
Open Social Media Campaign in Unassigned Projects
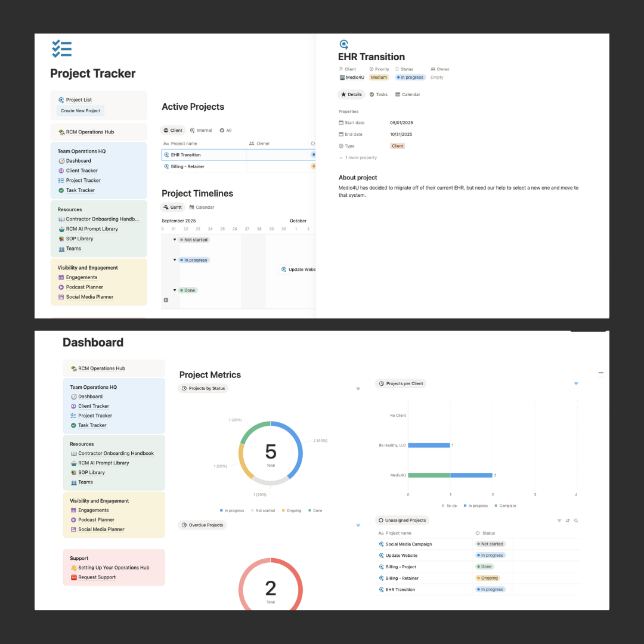pyautogui.click(x=408, y=544)
